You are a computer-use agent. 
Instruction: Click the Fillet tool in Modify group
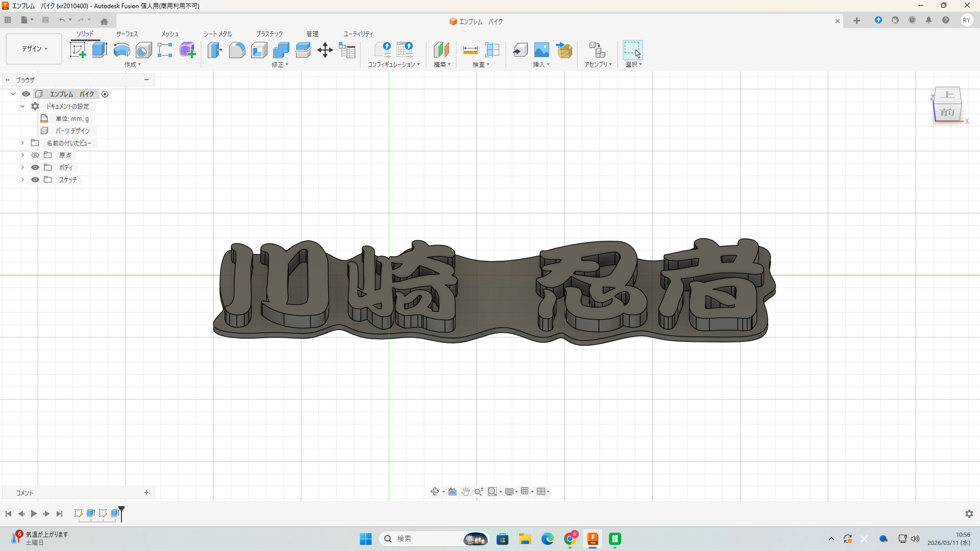click(237, 50)
